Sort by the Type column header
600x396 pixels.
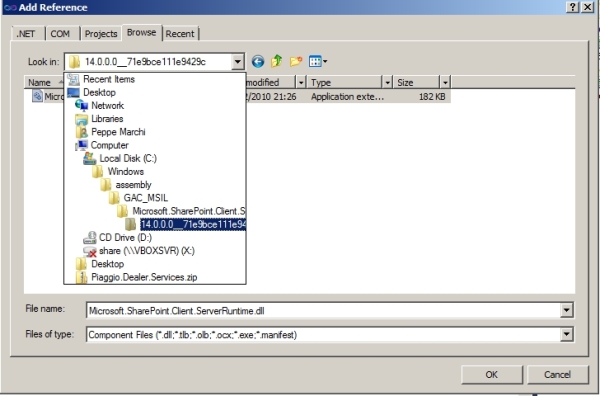tap(345, 82)
